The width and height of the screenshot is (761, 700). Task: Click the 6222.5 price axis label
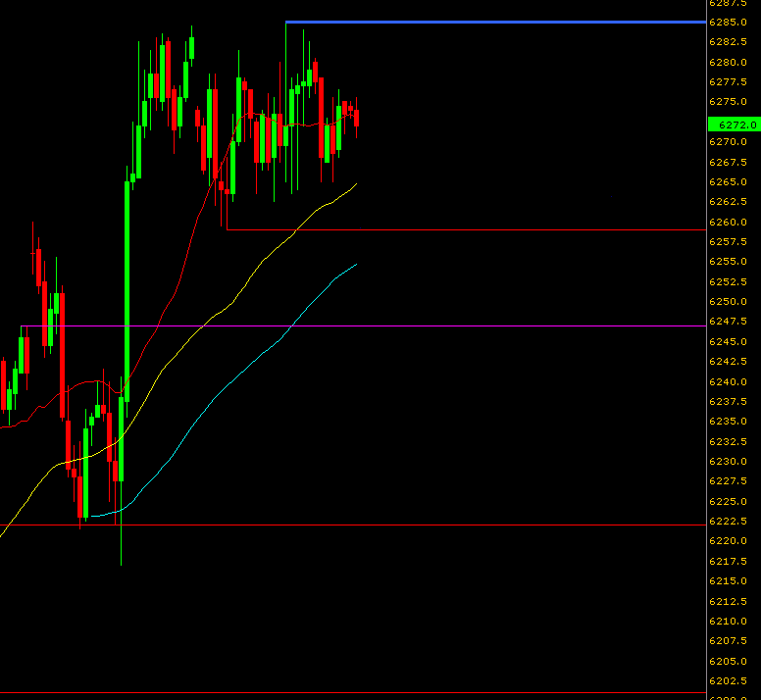tap(728, 522)
